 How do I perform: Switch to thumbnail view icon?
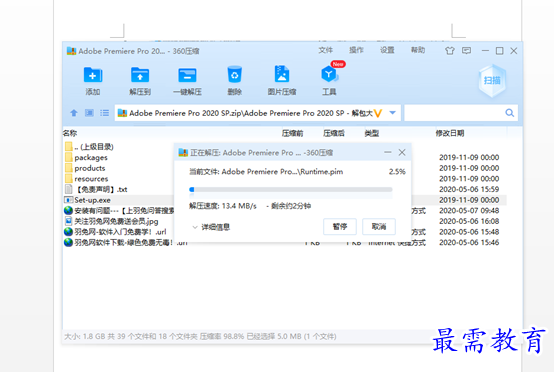pos(89,113)
